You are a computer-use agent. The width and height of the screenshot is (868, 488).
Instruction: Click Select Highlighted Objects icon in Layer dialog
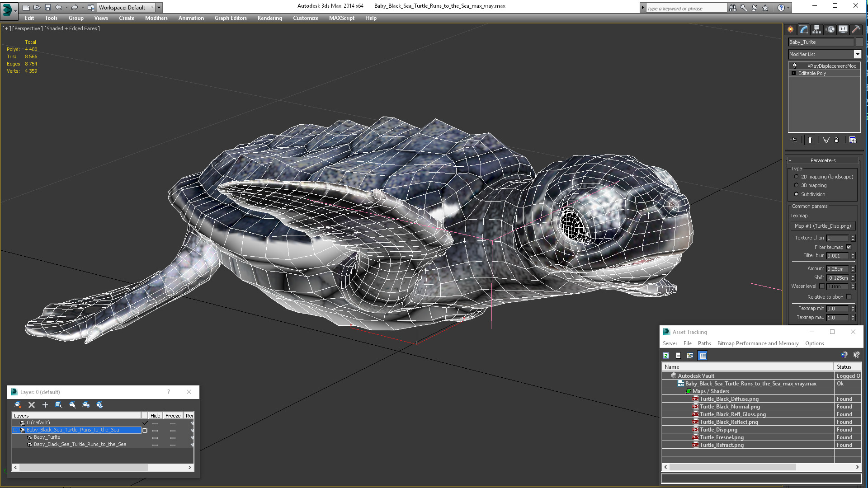pyautogui.click(x=59, y=405)
